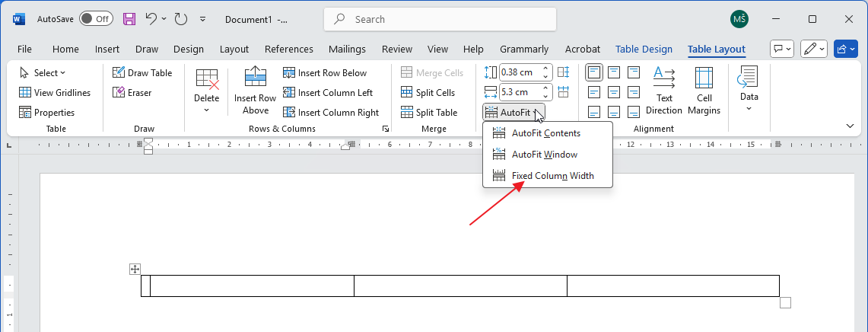The width and height of the screenshot is (868, 332).
Task: Open the Help tab
Action: pos(473,49)
